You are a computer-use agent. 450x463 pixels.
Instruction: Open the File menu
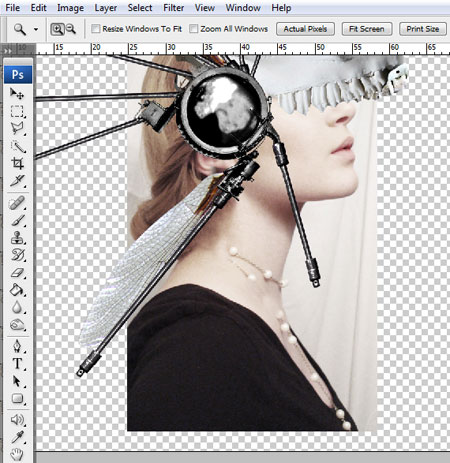point(12,7)
